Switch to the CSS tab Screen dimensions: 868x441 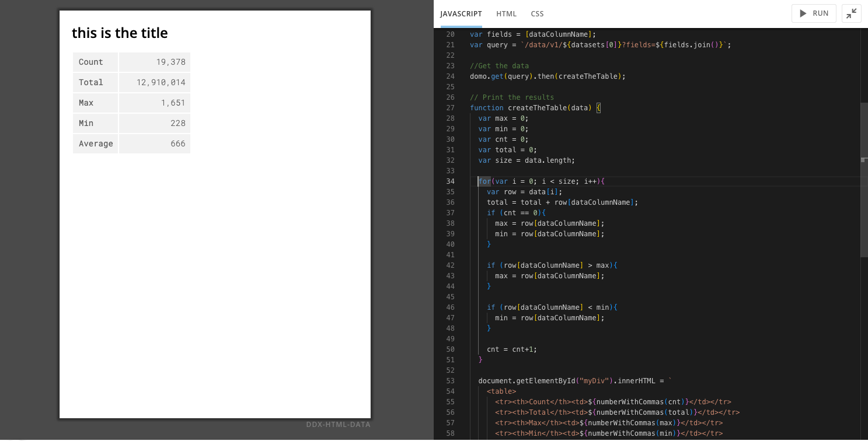[x=537, y=13]
